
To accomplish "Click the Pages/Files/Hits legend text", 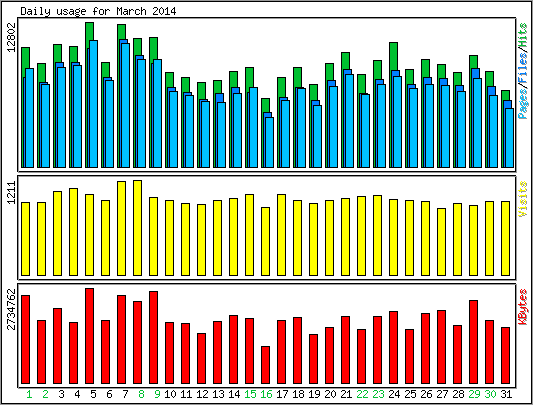I will (523, 71).
